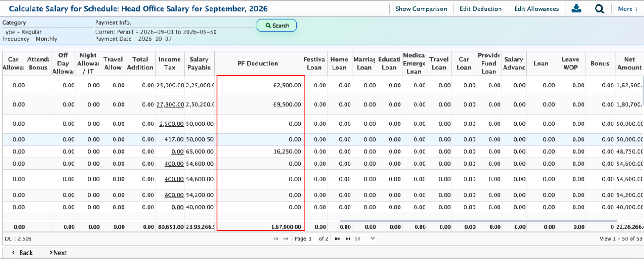The width and height of the screenshot is (644, 259).
Task: Go to the first page of results
Action: [276, 239]
